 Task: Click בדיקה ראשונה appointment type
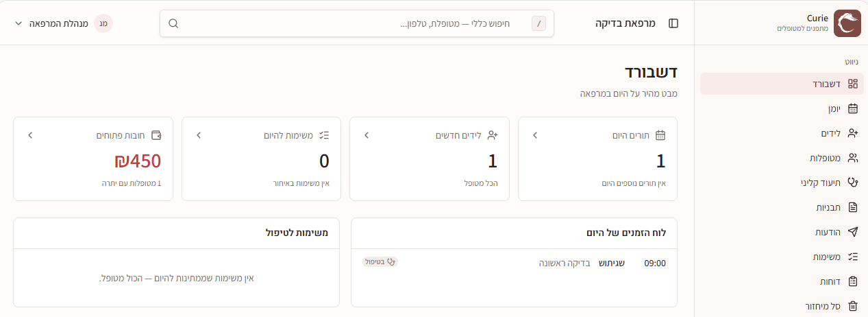pos(565,263)
